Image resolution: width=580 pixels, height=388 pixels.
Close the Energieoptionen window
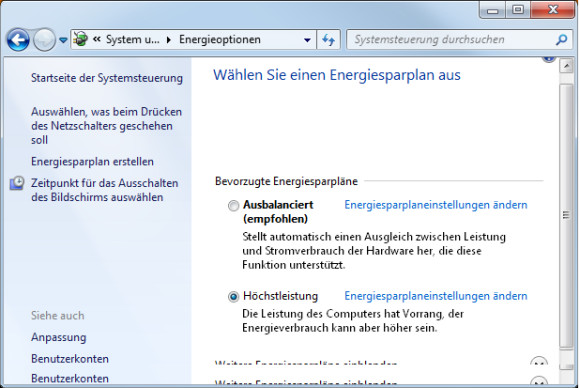[553, 10]
